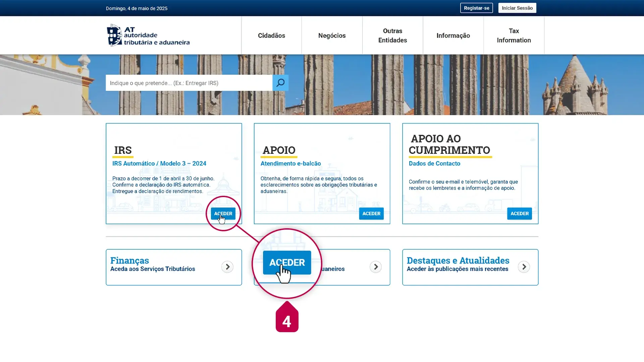Open Destaques e Atualidades arrow chevron

coord(524,267)
